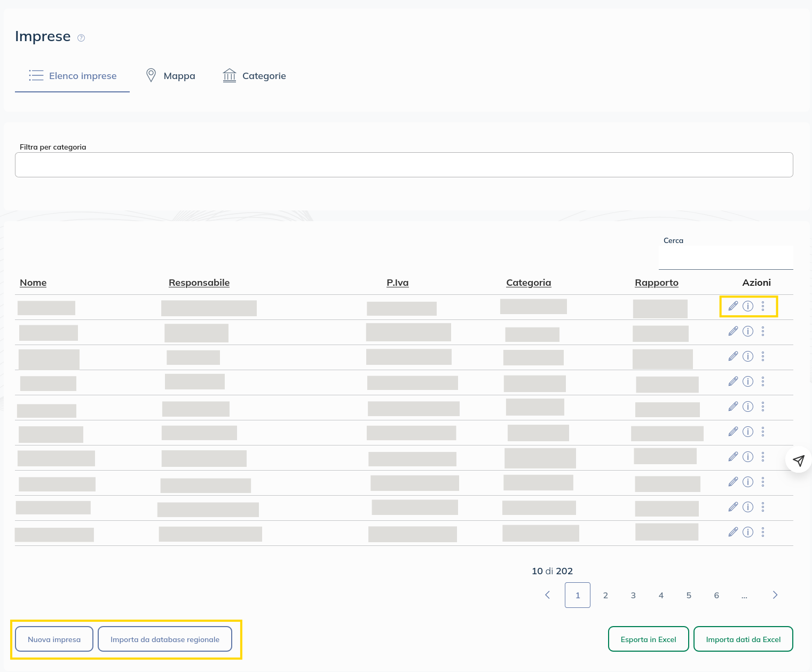
Task: Open the Filtra per categoria dropdown field
Action: pyautogui.click(x=404, y=165)
